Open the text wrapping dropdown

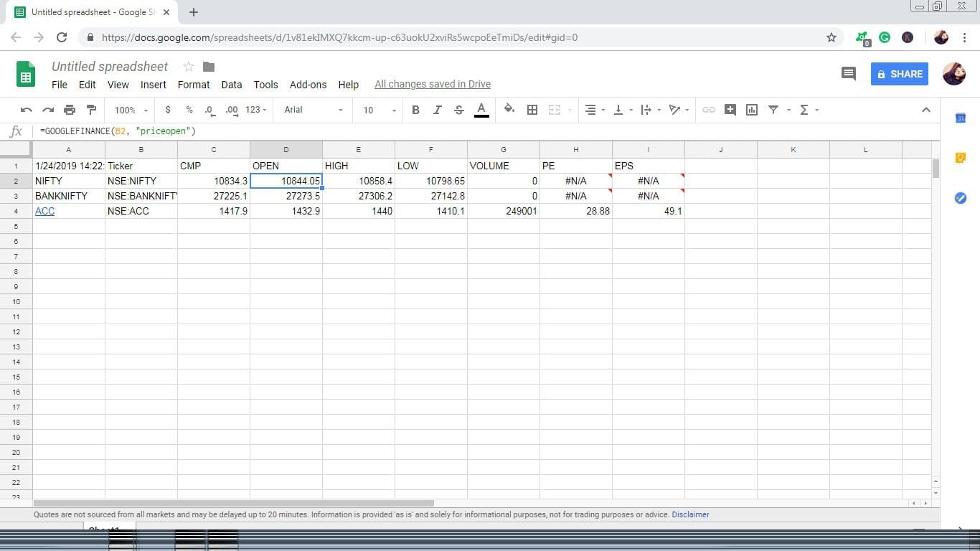[650, 110]
